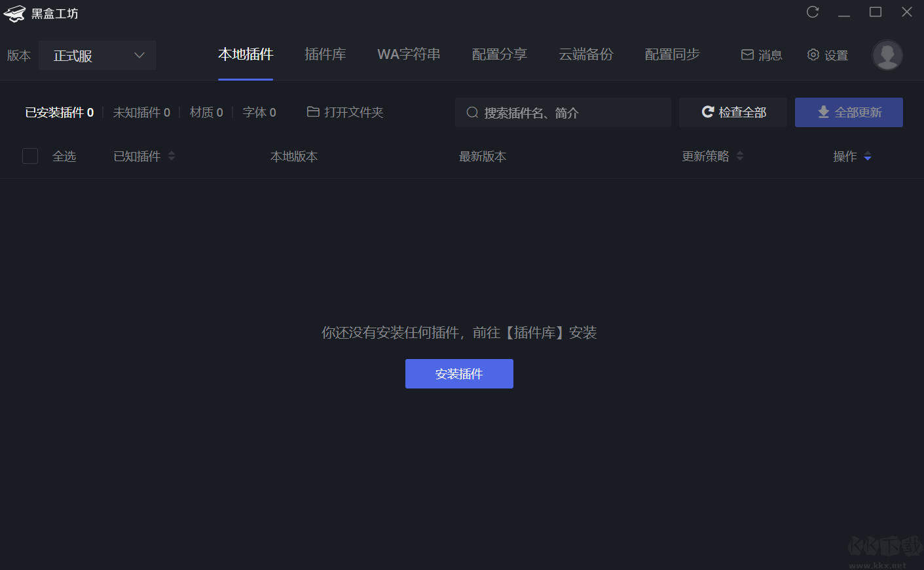Open messages via the envelope icon
The height and width of the screenshot is (570, 924).
(x=747, y=55)
